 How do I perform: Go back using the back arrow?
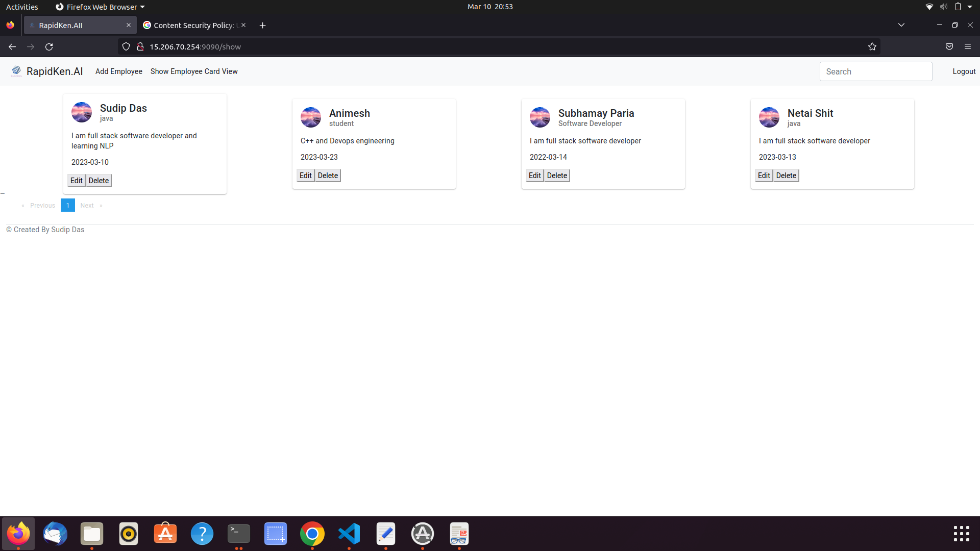12,46
